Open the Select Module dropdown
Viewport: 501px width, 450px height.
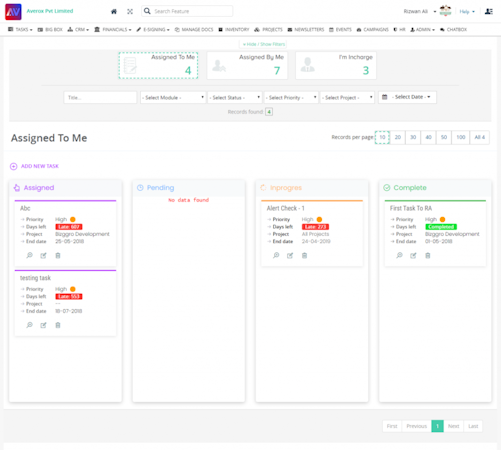(x=173, y=97)
